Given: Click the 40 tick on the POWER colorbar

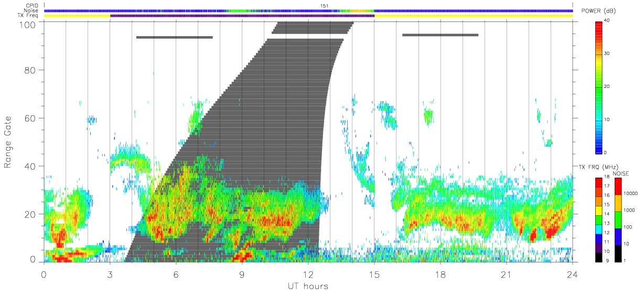Looking at the screenshot, I should coord(607,20).
